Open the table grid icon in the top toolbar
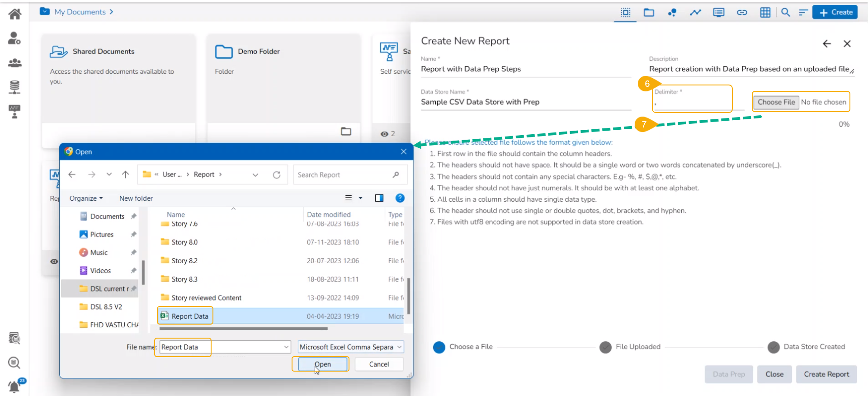This screenshot has height=396, width=868. click(765, 13)
